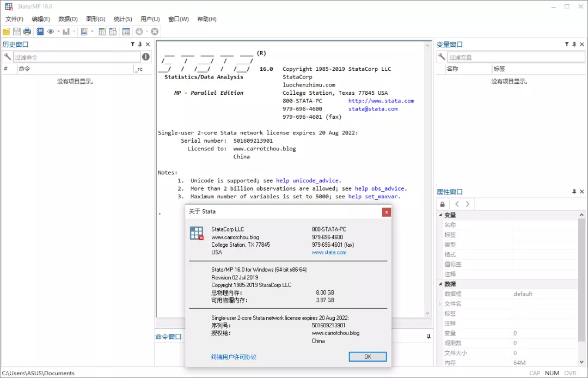Pin the 历史窗口 panel
This screenshot has height=378, width=588.
tap(140, 44)
